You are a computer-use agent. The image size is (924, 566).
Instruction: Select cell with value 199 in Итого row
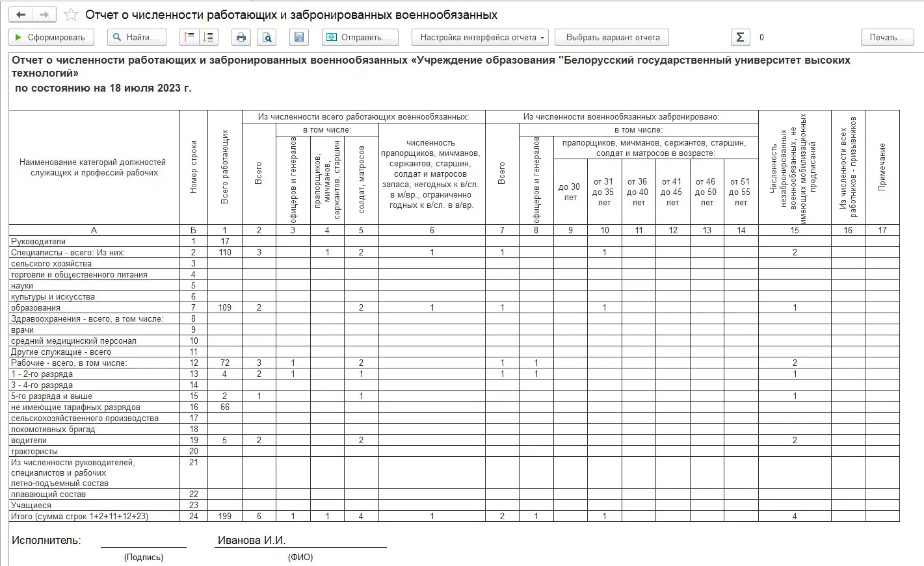click(225, 516)
